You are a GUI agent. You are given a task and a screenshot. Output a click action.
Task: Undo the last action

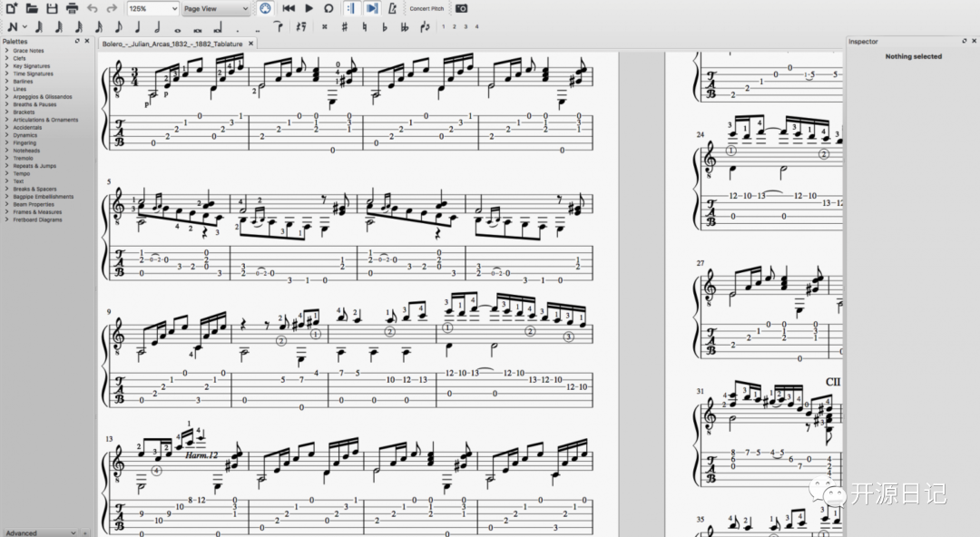[x=93, y=9]
